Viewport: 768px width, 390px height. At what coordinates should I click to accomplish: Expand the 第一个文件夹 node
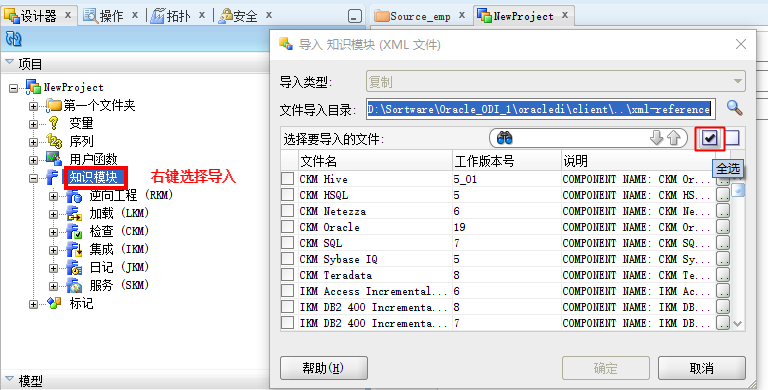click(x=33, y=106)
